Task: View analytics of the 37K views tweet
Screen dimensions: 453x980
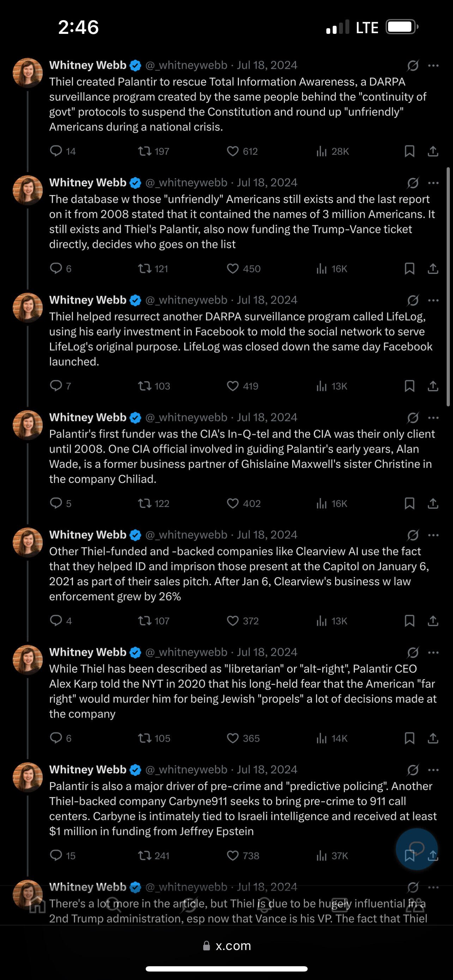Action: coord(332,855)
